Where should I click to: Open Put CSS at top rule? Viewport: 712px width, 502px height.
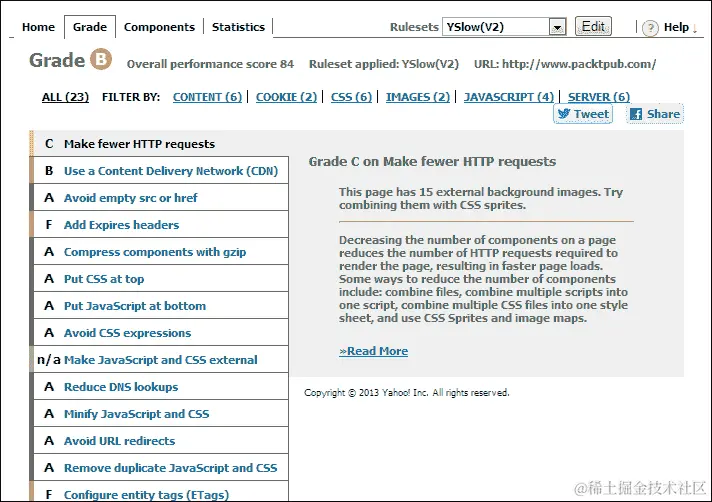point(161,279)
